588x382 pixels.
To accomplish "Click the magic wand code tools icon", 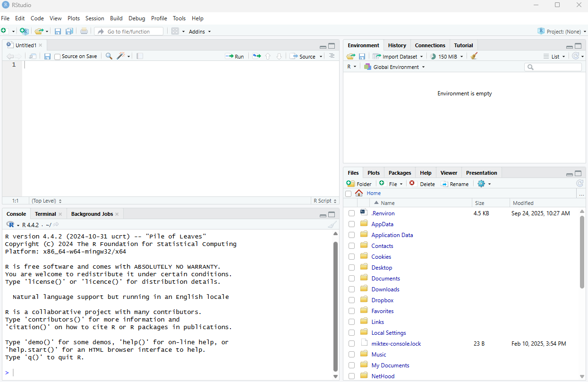I will tap(121, 56).
